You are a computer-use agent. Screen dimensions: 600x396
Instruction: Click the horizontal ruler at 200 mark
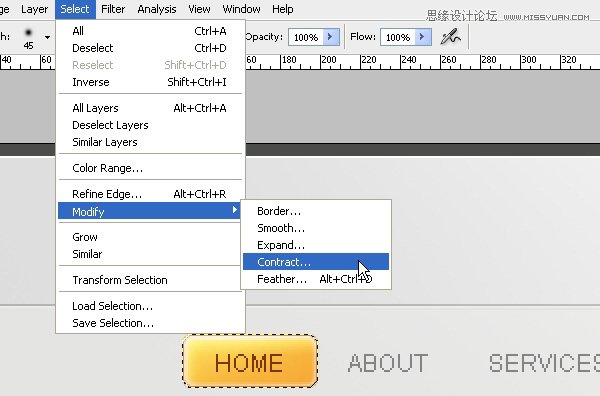pos(329,61)
